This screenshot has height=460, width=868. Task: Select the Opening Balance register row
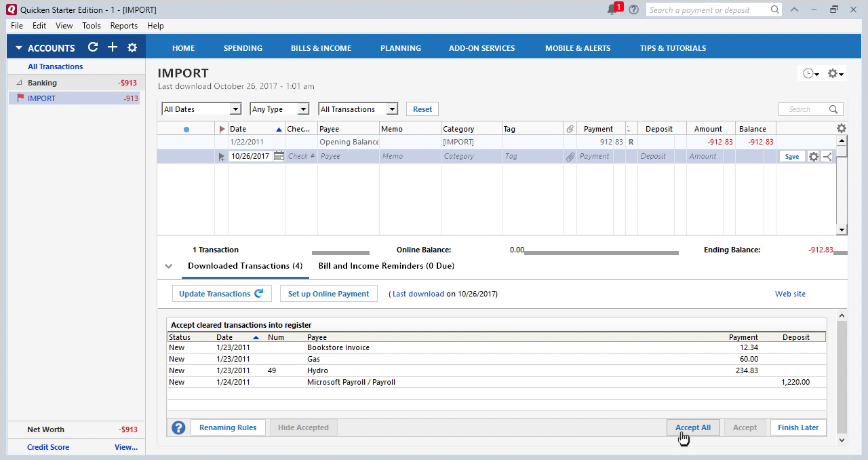(x=496, y=142)
